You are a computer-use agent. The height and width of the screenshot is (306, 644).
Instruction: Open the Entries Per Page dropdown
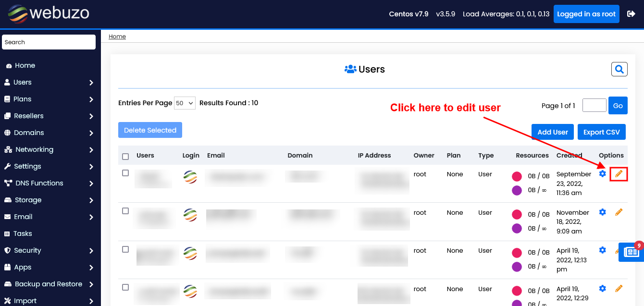[185, 103]
